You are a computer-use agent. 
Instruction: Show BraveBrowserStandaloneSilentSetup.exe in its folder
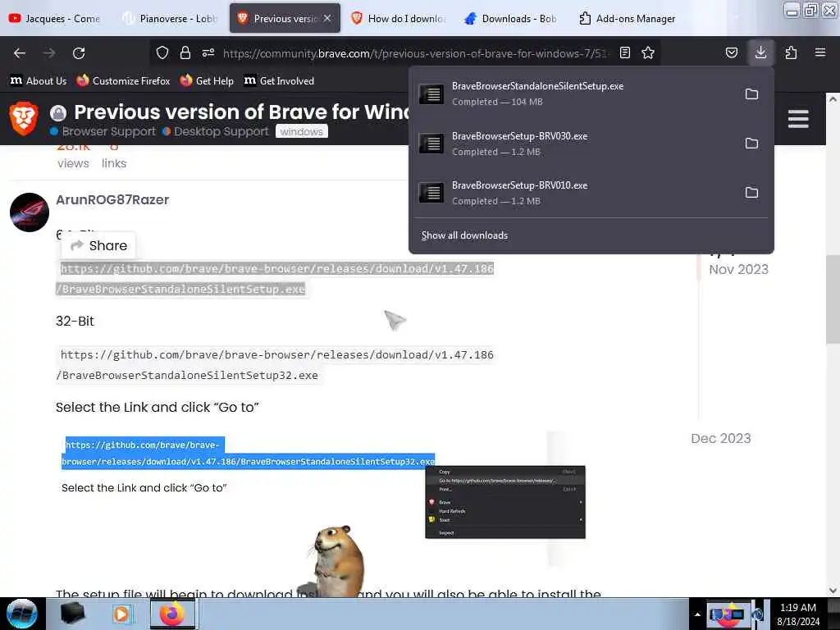tap(751, 94)
